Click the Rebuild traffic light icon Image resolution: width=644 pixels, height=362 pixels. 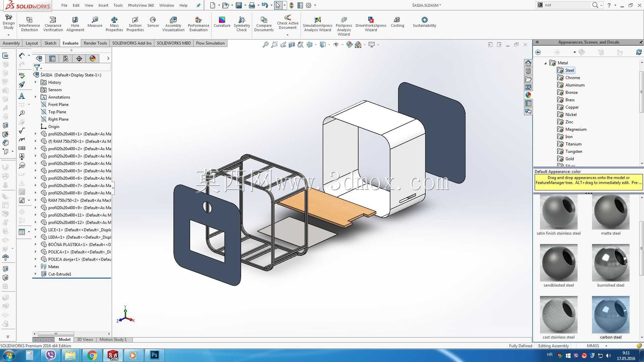[291, 5]
